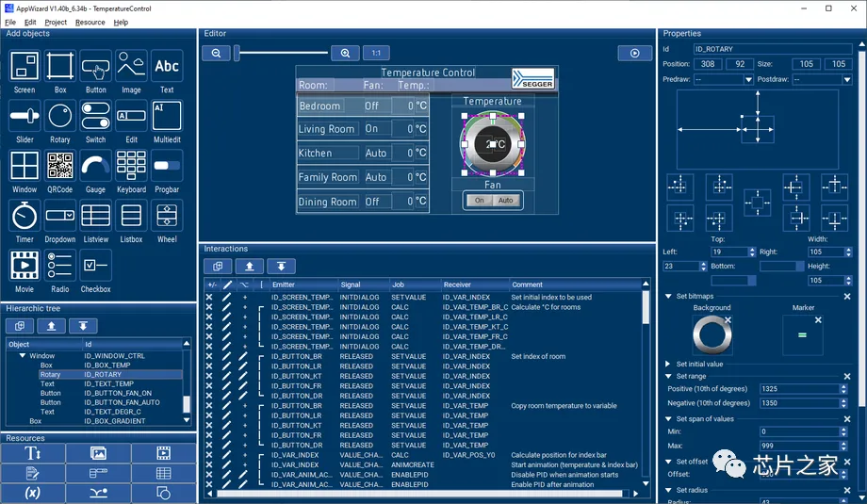Choose the Timer object icon

25,216
